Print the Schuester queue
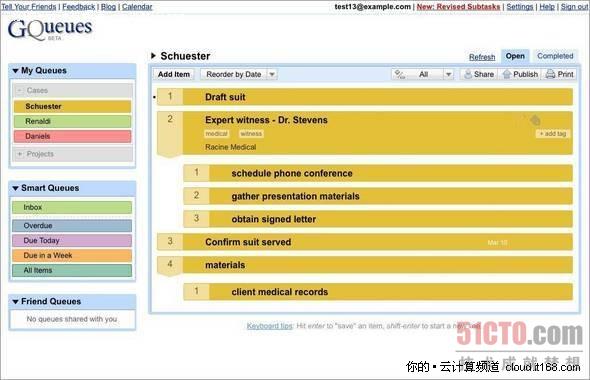 [560, 74]
